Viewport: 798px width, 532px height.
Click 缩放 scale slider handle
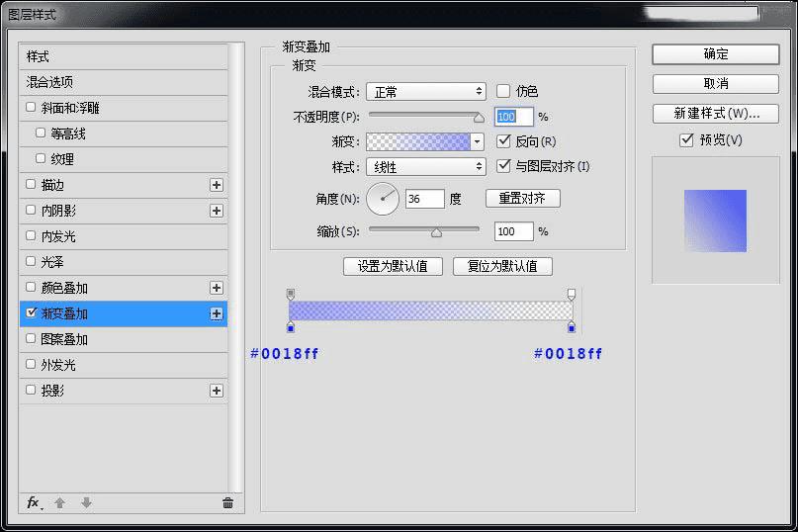point(436,232)
